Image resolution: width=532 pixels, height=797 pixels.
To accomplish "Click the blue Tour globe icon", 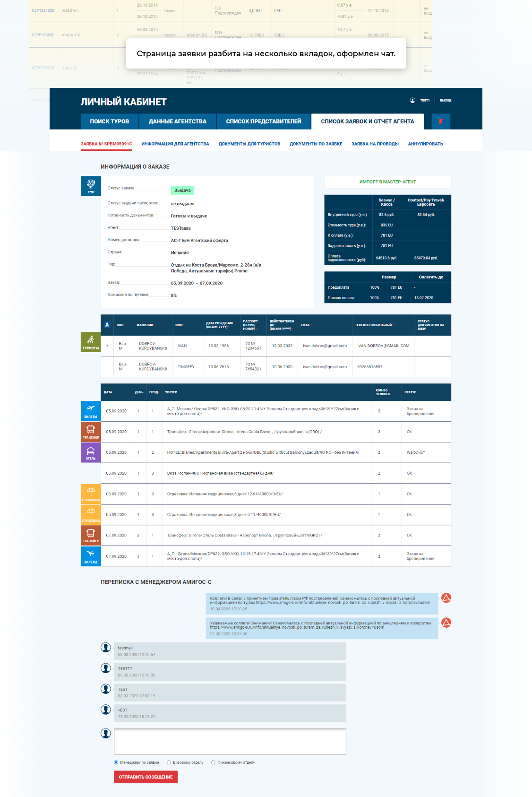I will 91,186.
